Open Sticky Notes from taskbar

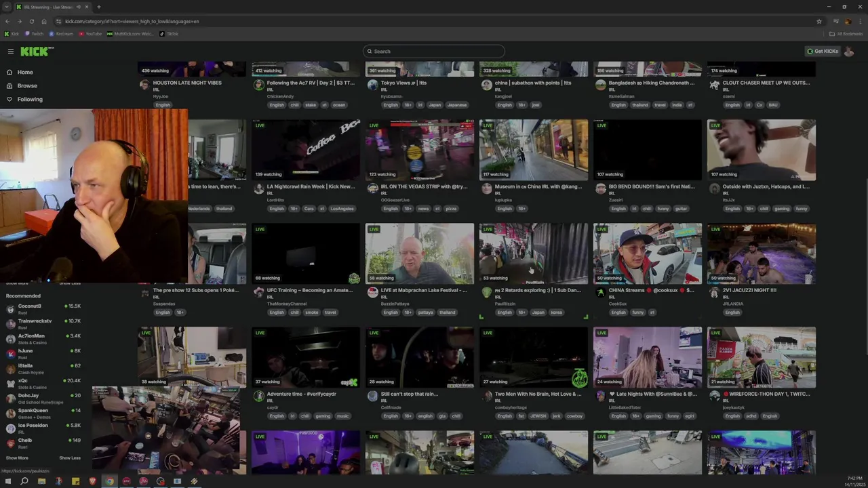75,481
